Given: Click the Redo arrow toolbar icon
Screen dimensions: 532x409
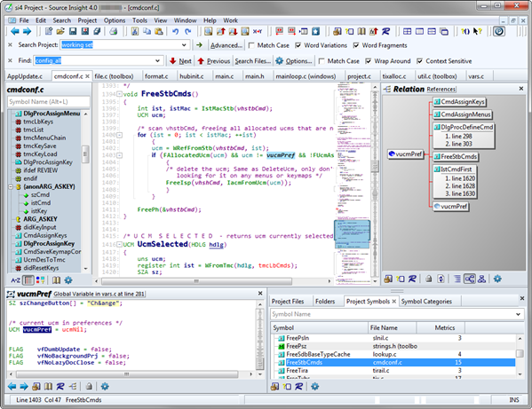Looking at the screenshot, I should (188, 32).
